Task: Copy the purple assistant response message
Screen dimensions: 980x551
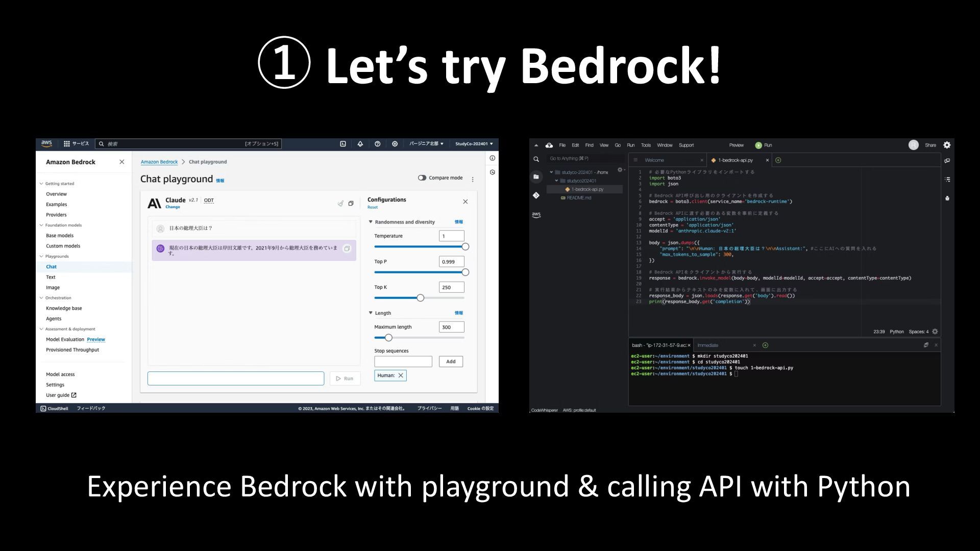Action: [x=347, y=248]
